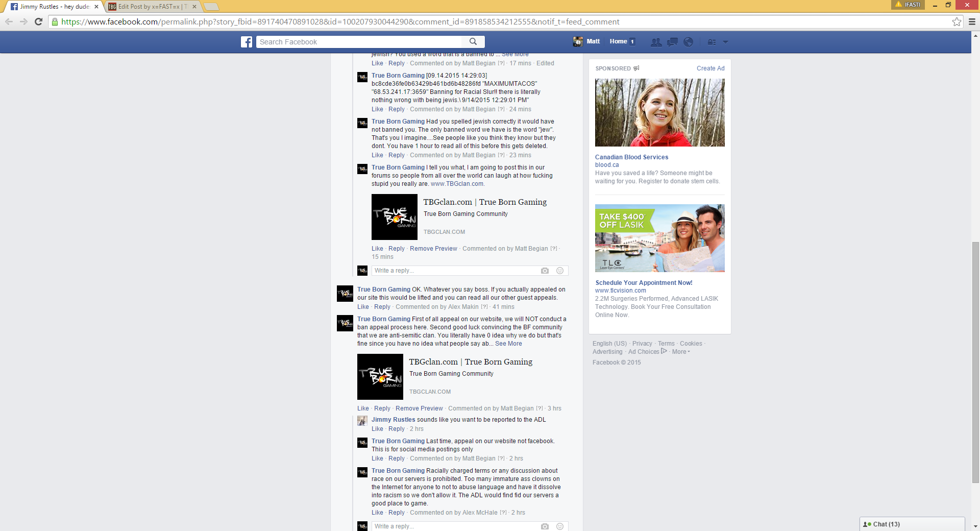This screenshot has width=980, height=531.
Task: Expand the See More link in the anti-semitic clan comment
Action: [508, 344]
